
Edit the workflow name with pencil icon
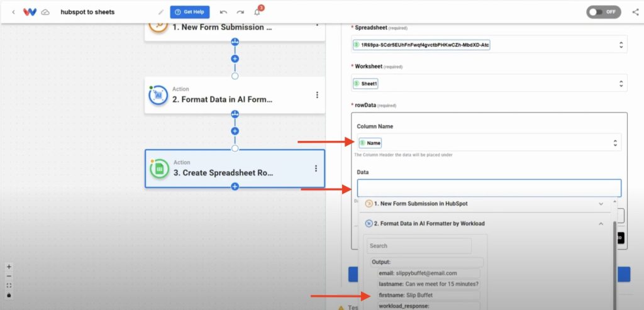(161, 13)
